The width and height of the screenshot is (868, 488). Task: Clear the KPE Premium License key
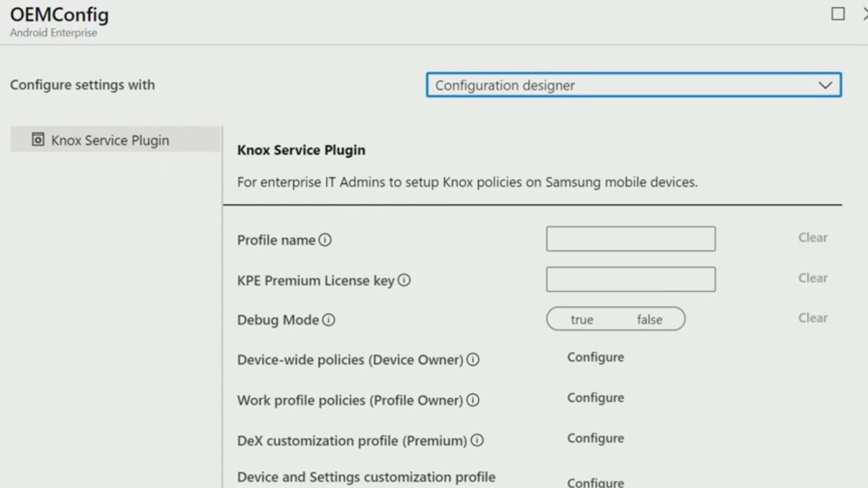click(x=813, y=278)
